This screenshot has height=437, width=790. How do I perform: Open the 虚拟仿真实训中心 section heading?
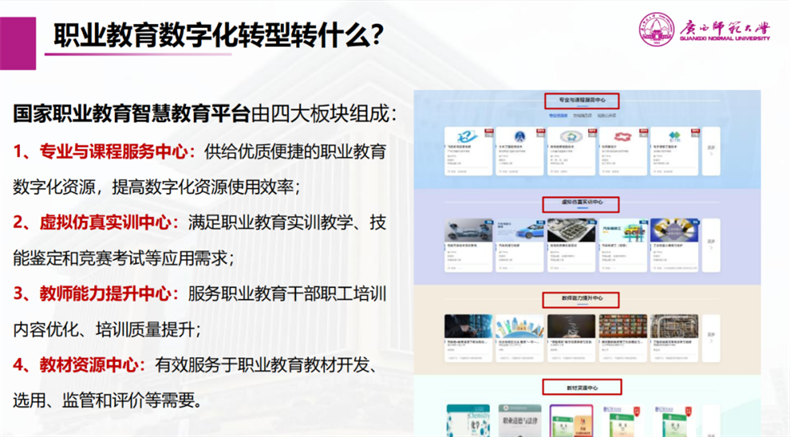[582, 203]
